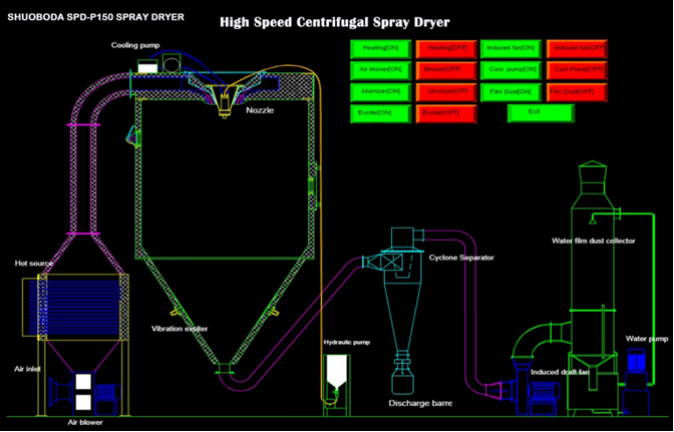Select the blue heater coil hot source graphic

point(74,307)
